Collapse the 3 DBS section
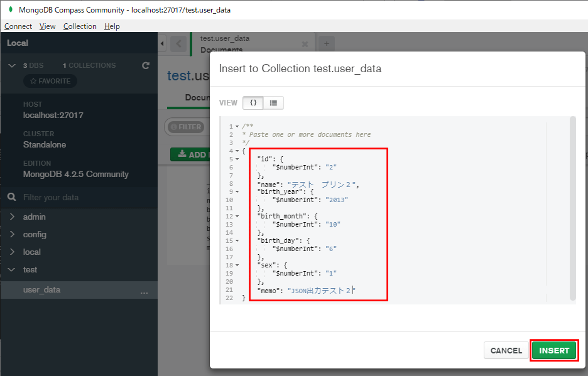Screen dimensions: 588x376 coord(11,65)
